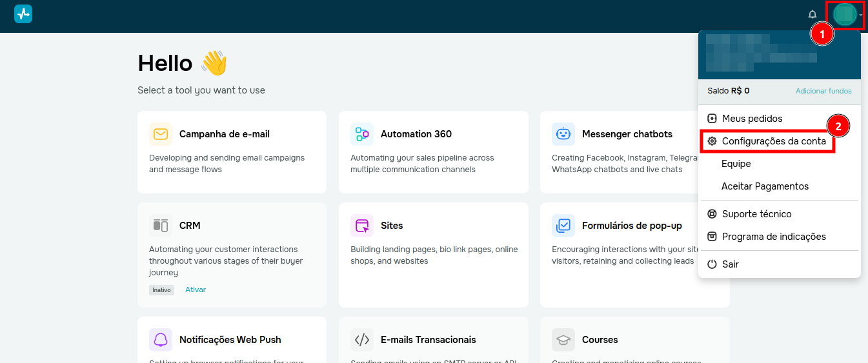This screenshot has width=868, height=363.
Task: Click the Adicionar fundos link
Action: [823, 91]
